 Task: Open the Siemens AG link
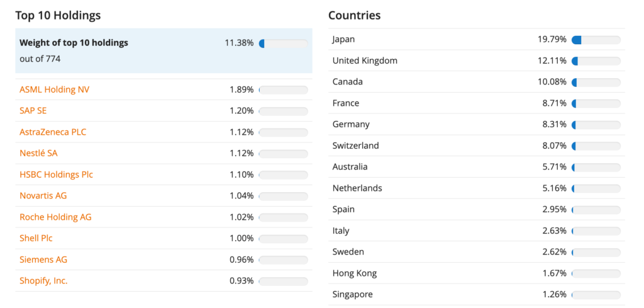tap(43, 260)
